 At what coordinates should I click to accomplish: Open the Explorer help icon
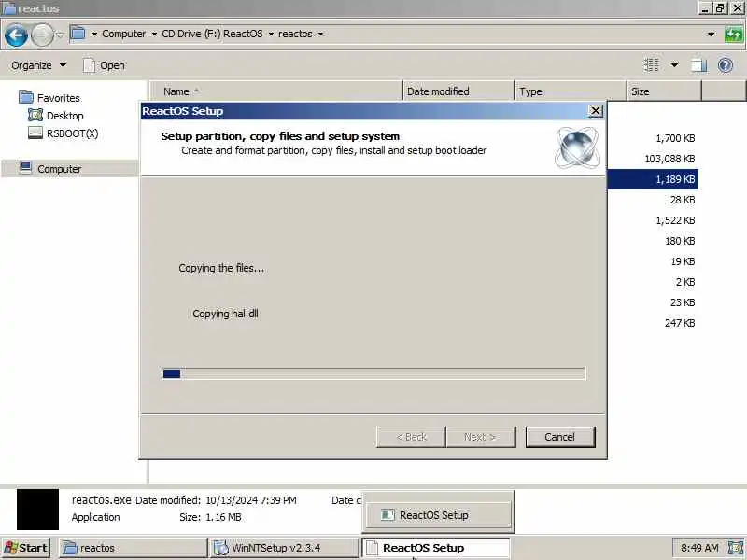point(726,64)
